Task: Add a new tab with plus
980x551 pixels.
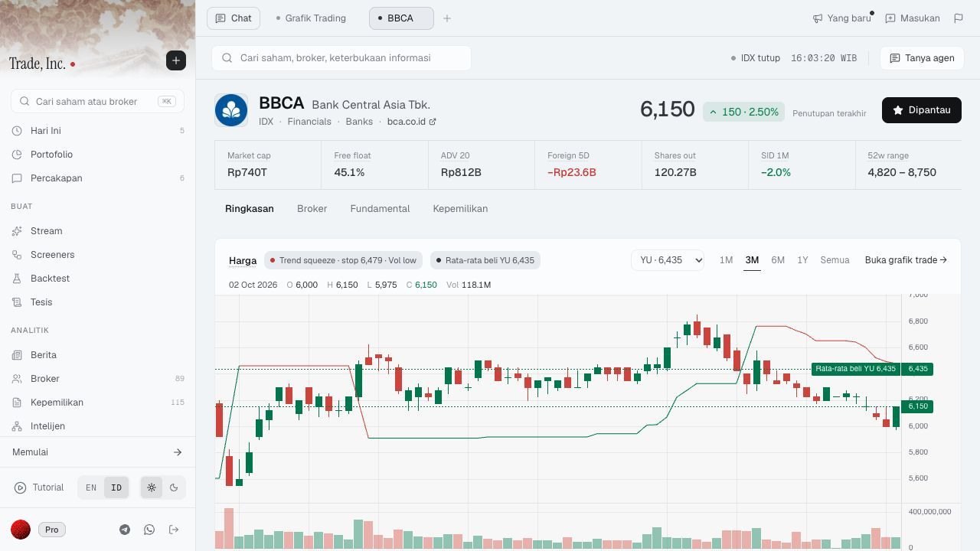Action: pyautogui.click(x=447, y=18)
